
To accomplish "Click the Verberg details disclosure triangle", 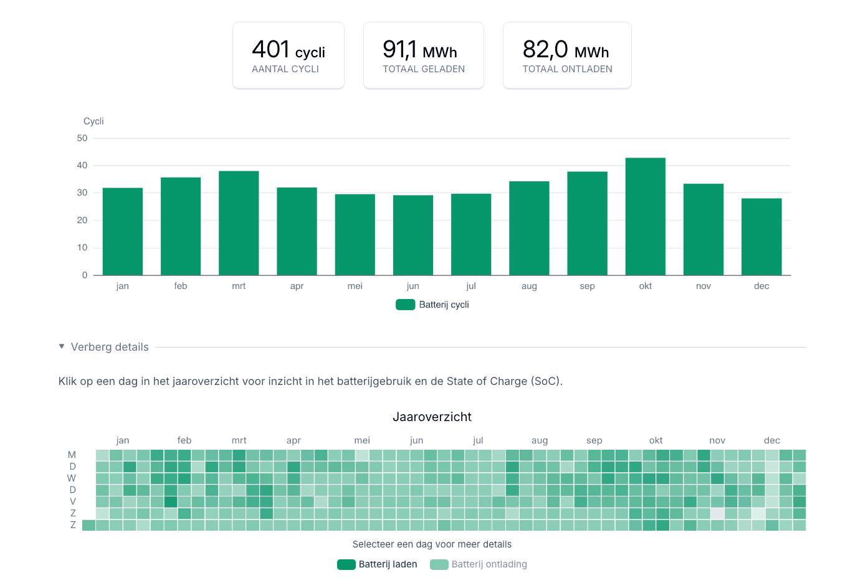I will 62,346.
